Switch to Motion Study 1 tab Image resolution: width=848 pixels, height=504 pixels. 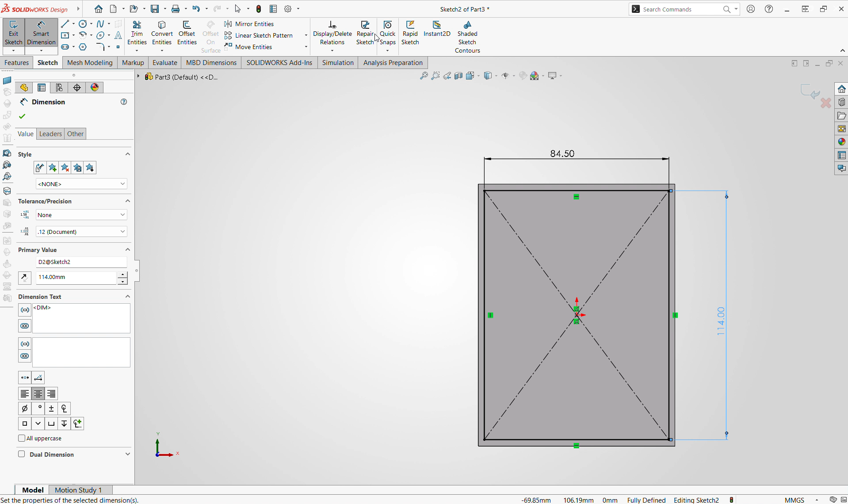78,490
